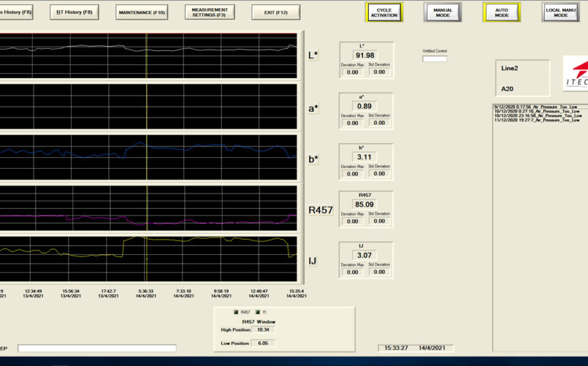Click b* Deviation Max value

pos(353,174)
